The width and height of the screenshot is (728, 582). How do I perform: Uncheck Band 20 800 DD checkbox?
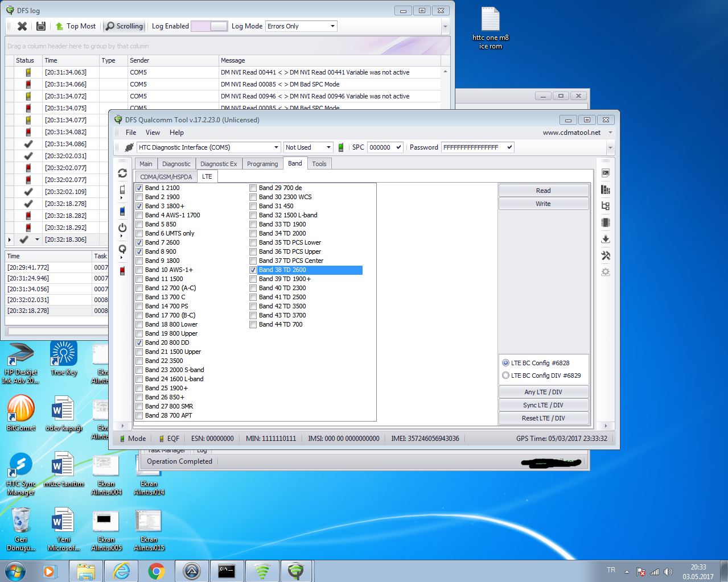coord(139,342)
